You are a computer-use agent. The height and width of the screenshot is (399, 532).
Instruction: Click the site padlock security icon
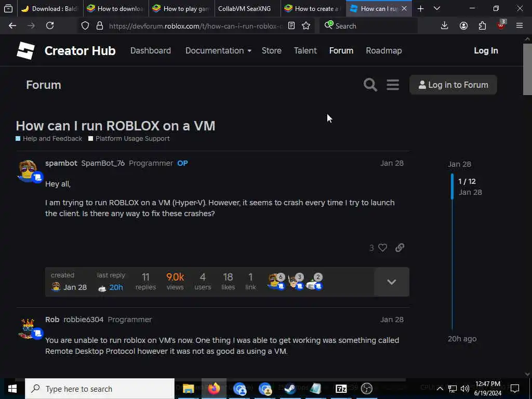(99, 26)
